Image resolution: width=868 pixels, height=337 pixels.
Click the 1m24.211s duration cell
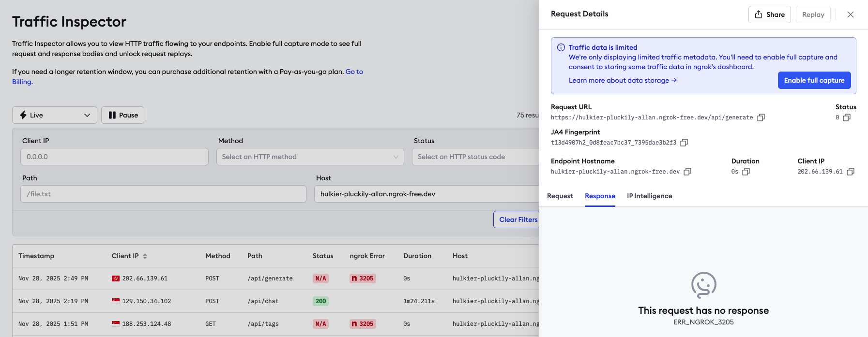pyautogui.click(x=419, y=301)
